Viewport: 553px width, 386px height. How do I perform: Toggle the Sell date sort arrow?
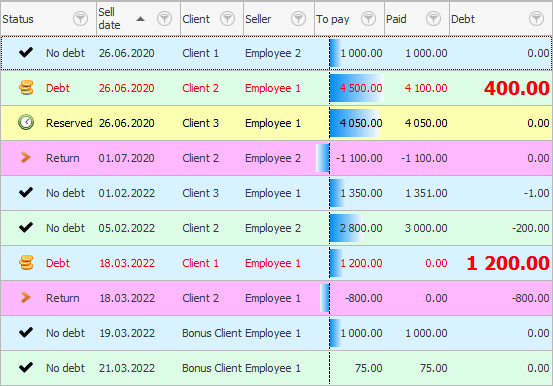click(x=140, y=19)
